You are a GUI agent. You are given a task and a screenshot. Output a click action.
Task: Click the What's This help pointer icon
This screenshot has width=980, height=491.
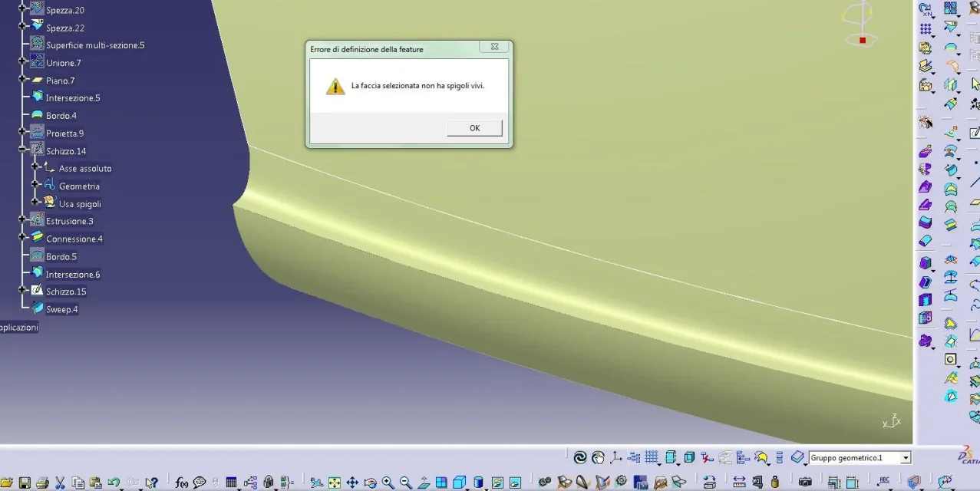coord(151,483)
